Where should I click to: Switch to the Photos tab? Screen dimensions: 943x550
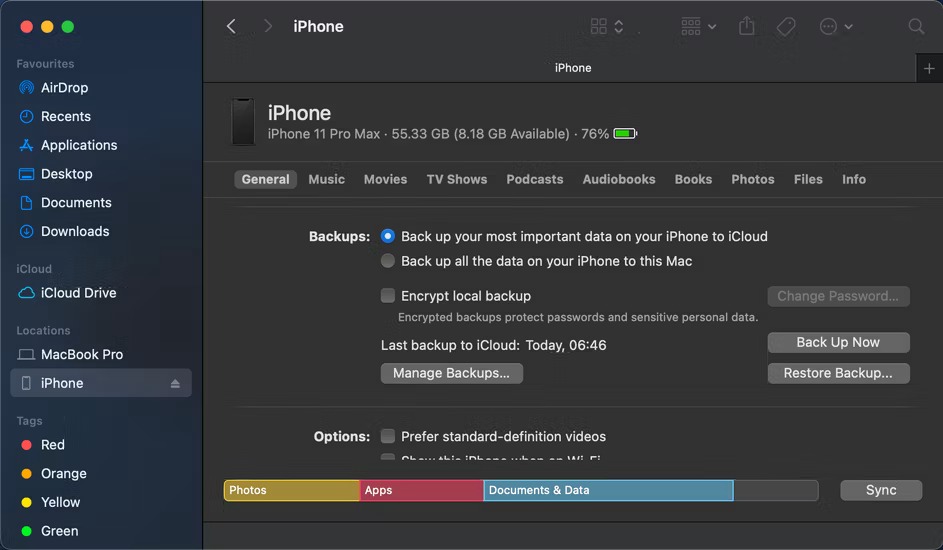tap(752, 180)
